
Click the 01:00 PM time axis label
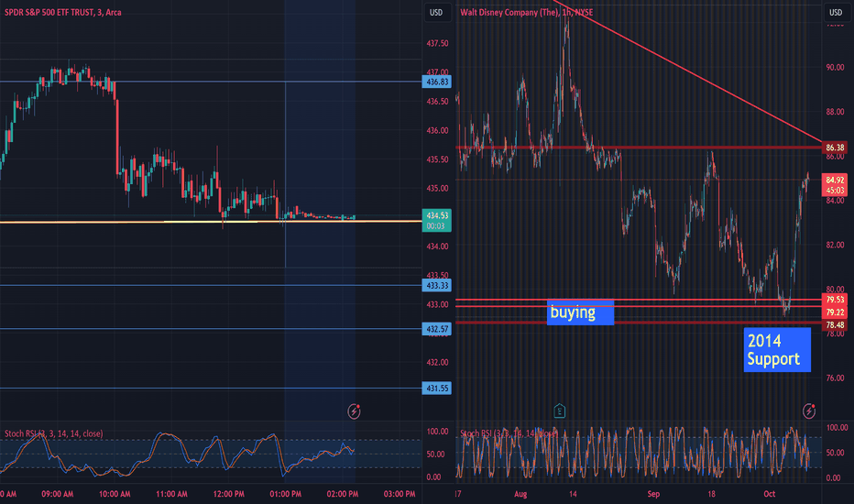pyautogui.click(x=285, y=494)
